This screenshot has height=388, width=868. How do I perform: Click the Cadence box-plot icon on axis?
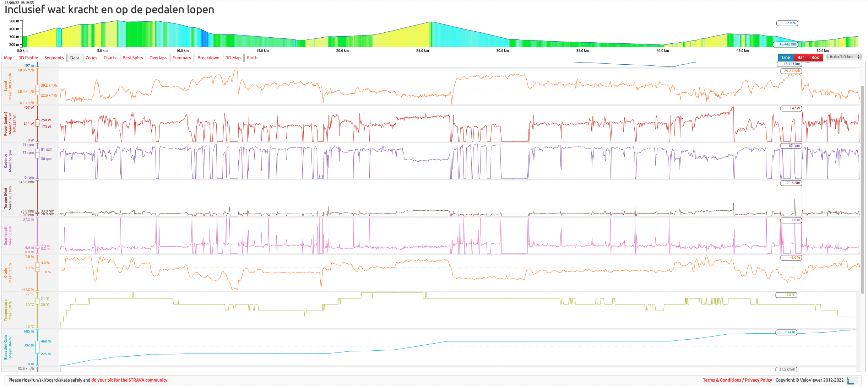pos(37,154)
